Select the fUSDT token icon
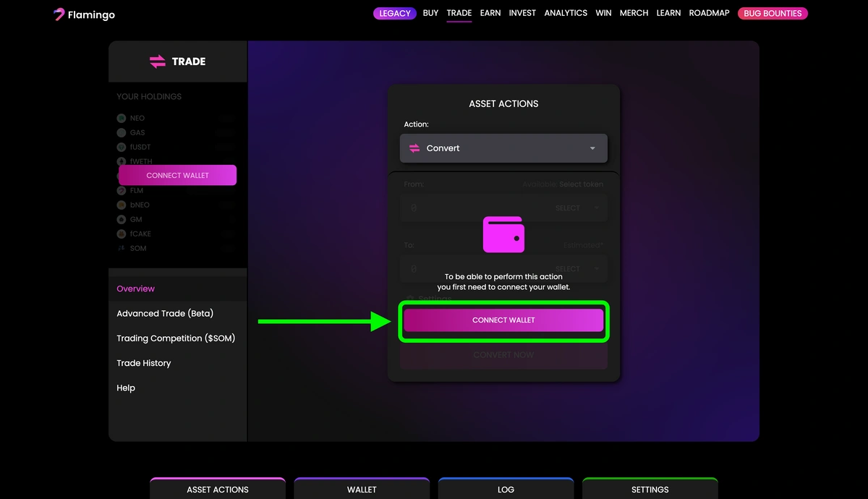This screenshot has height=499, width=868. click(120, 147)
